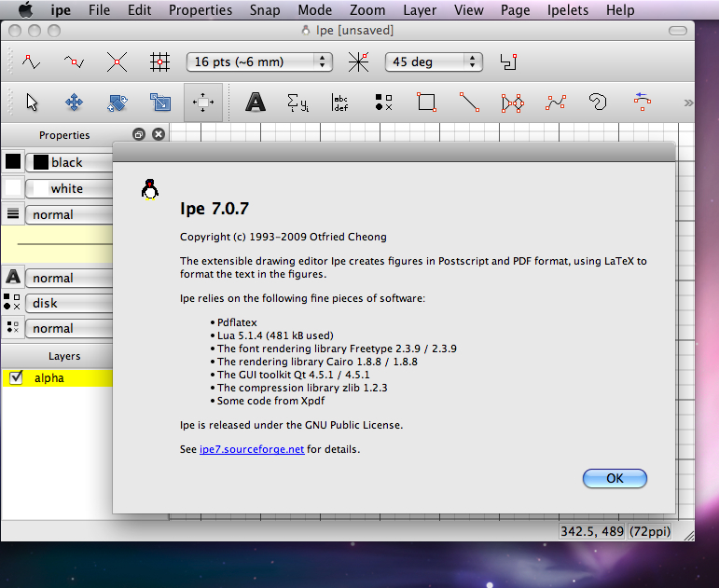The width and height of the screenshot is (719, 588).
Task: Toggle snap to intersection icon
Action: (x=117, y=62)
